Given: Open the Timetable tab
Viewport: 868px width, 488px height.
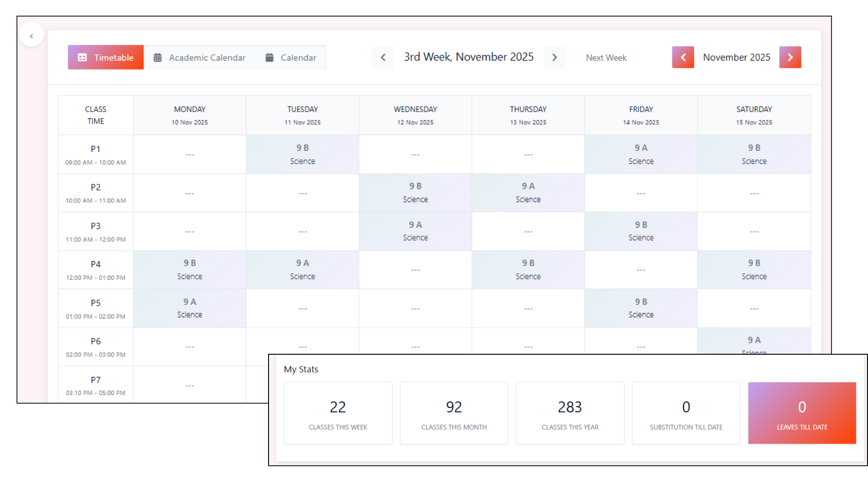Looking at the screenshot, I should [x=106, y=57].
